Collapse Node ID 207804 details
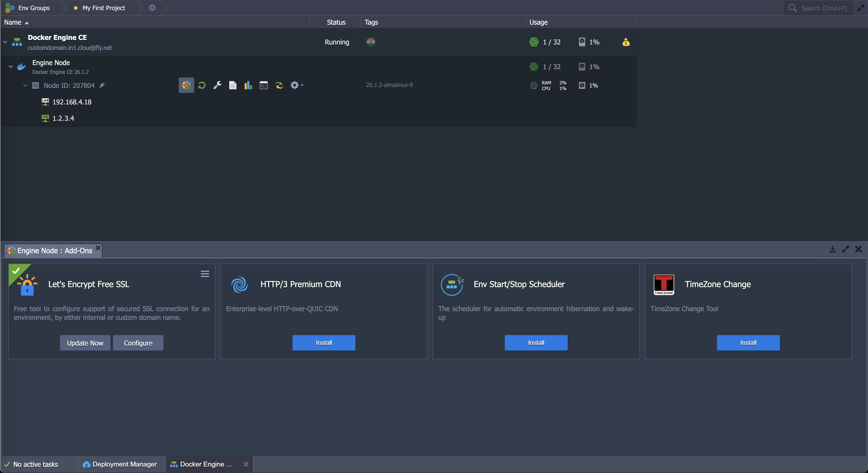The image size is (868, 473). click(x=25, y=85)
